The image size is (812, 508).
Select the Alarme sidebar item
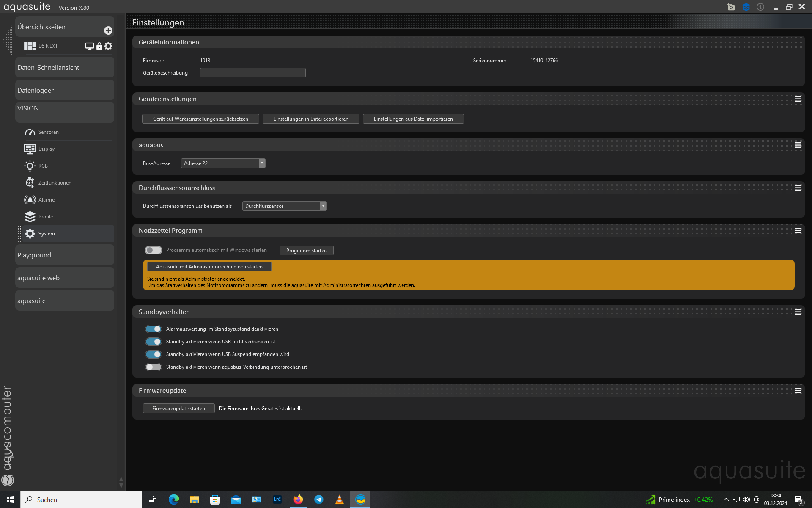point(47,200)
